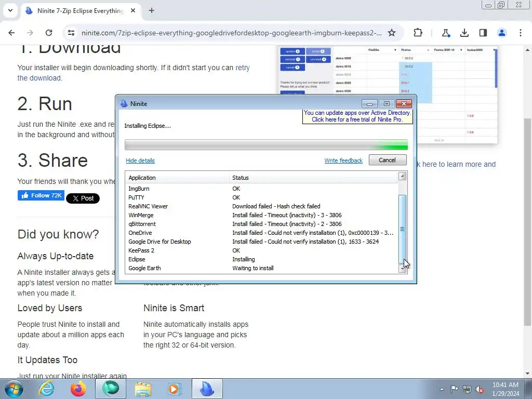Select the Eclipse row

(x=261, y=259)
